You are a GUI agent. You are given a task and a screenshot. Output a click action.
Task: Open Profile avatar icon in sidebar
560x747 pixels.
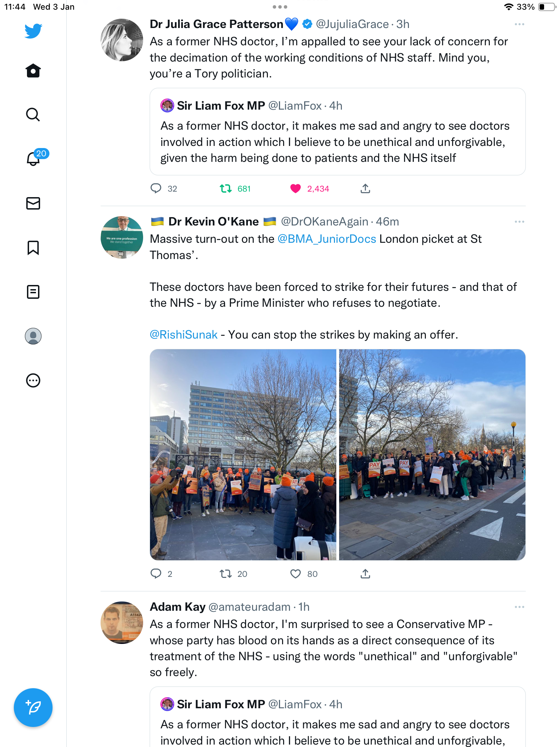pyautogui.click(x=33, y=336)
